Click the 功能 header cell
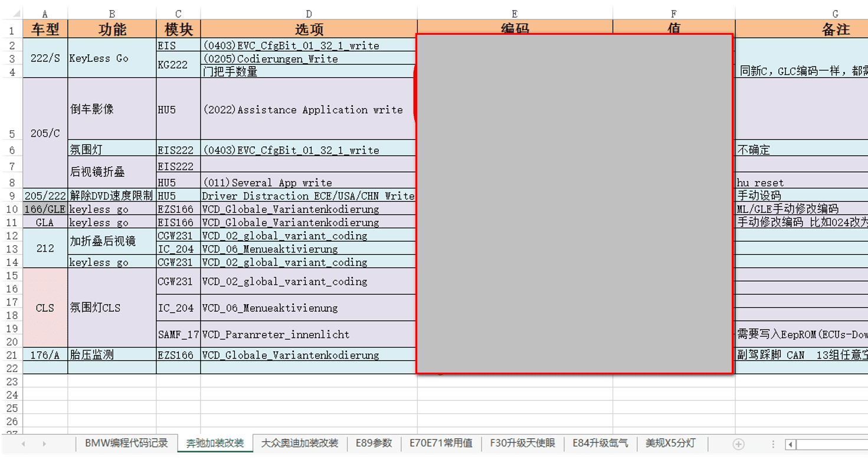Image resolution: width=868 pixels, height=464 pixels. tap(112, 29)
